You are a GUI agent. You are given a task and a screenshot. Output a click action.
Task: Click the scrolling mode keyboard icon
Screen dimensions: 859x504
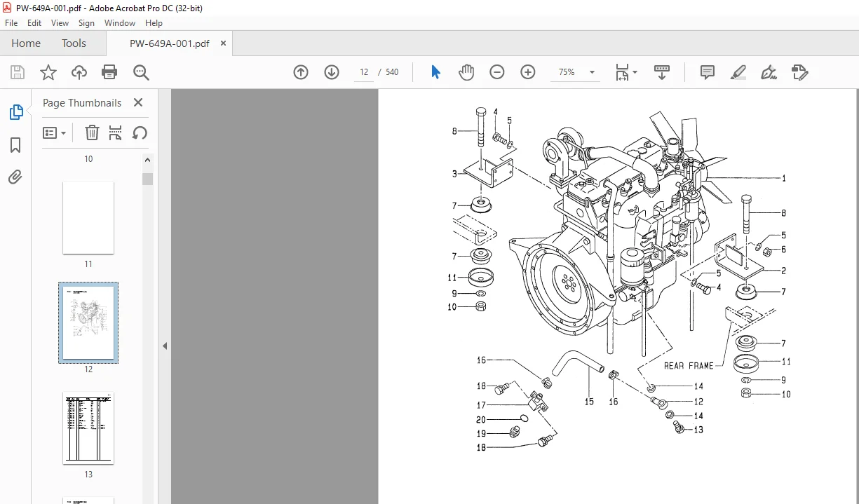tap(662, 72)
